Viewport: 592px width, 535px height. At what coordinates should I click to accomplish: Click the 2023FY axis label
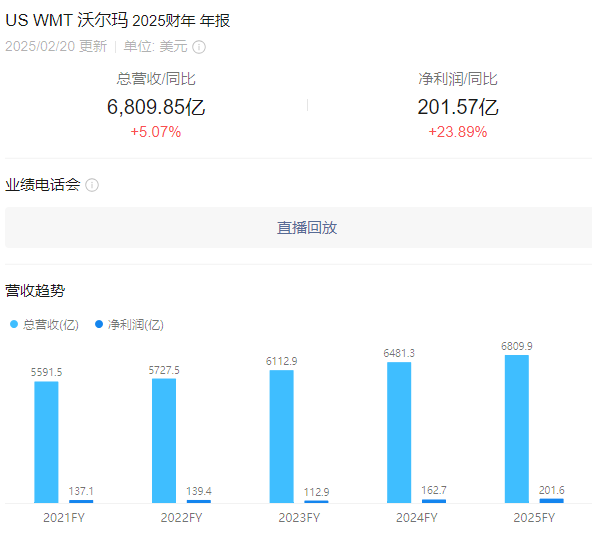[x=299, y=518]
